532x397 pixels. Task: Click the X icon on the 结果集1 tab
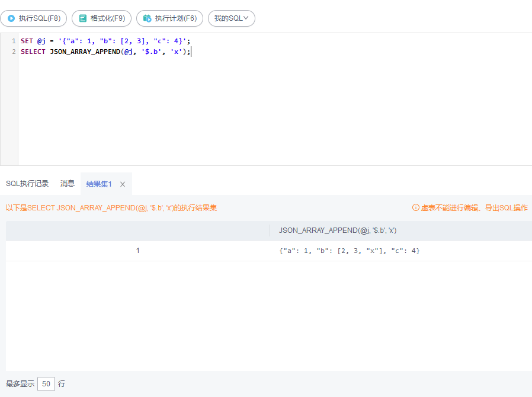122,184
